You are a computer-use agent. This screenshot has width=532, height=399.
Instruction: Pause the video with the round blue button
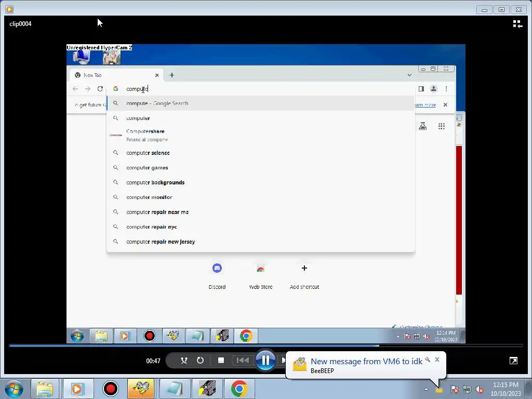click(265, 360)
